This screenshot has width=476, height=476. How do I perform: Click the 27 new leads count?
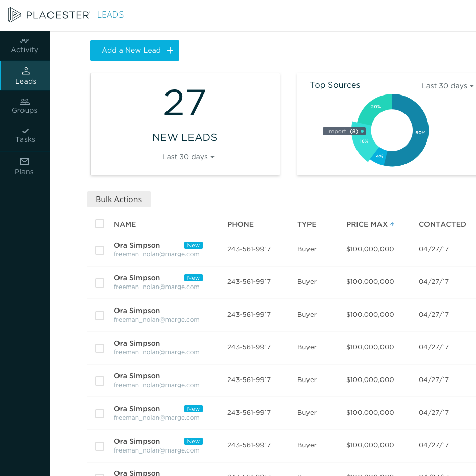184,103
